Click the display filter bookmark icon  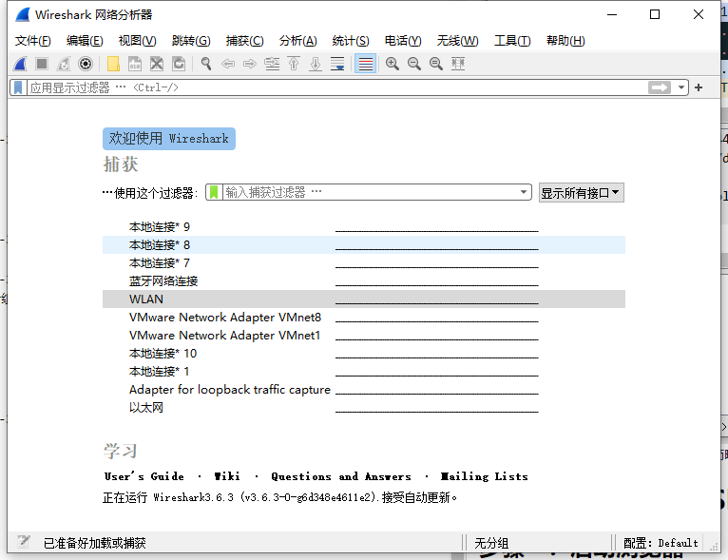18,87
